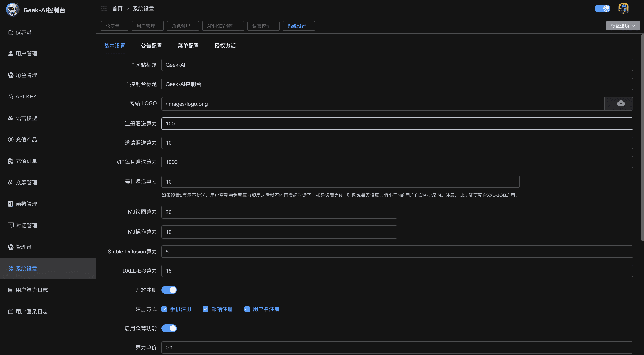Screen dimensions: 644x355
Task: Open the 标签选项 dropdown
Action: click(623, 26)
